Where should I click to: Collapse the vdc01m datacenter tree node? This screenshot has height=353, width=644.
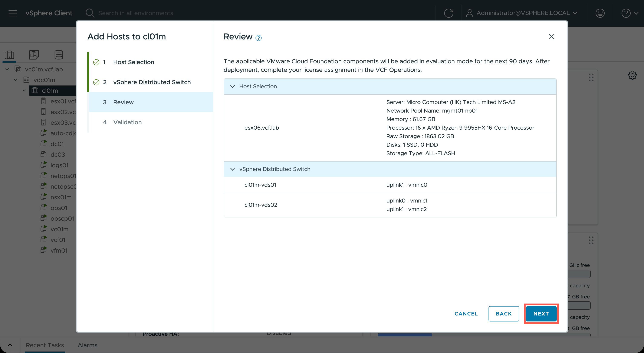(x=16, y=80)
